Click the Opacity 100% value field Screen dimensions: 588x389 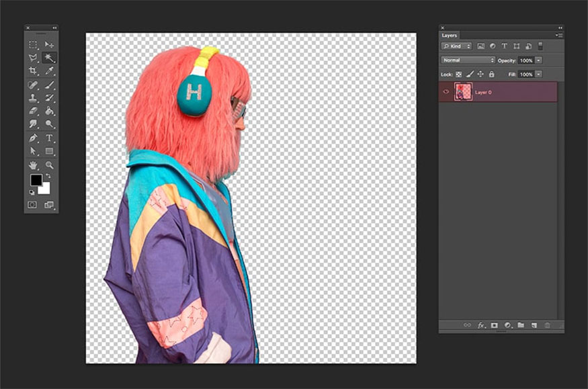(x=526, y=60)
